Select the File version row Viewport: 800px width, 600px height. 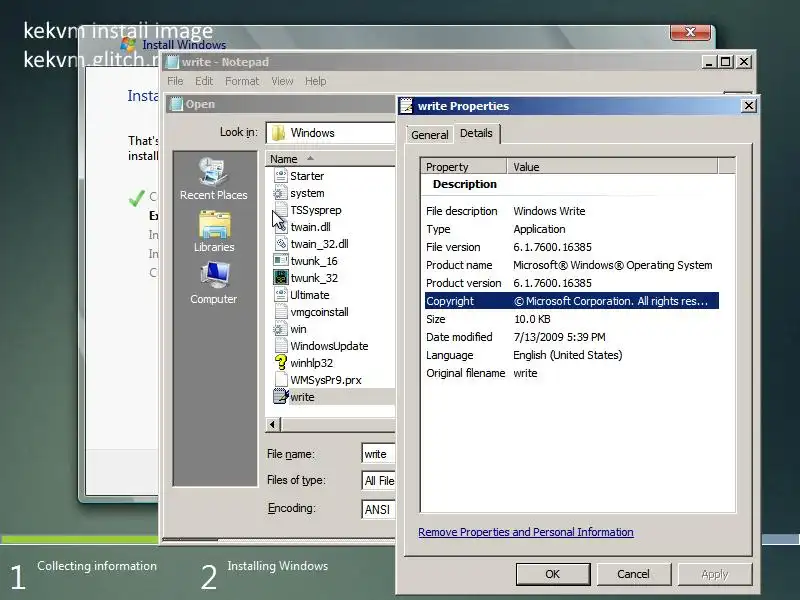[x=572, y=247]
